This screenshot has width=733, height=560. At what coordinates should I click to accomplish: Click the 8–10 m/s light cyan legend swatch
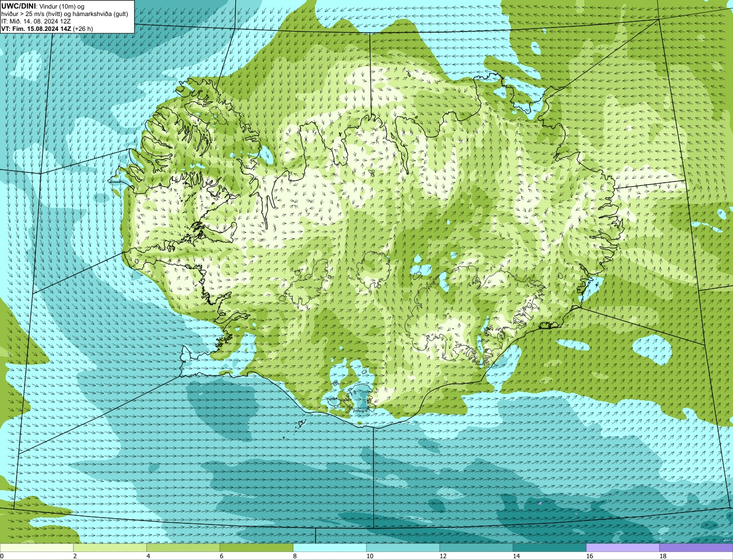point(330,548)
